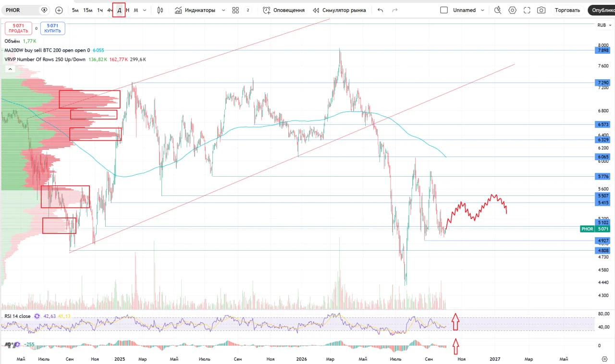Select the VRVP Number Of Rows legend
The image size is (615, 364).
point(45,60)
